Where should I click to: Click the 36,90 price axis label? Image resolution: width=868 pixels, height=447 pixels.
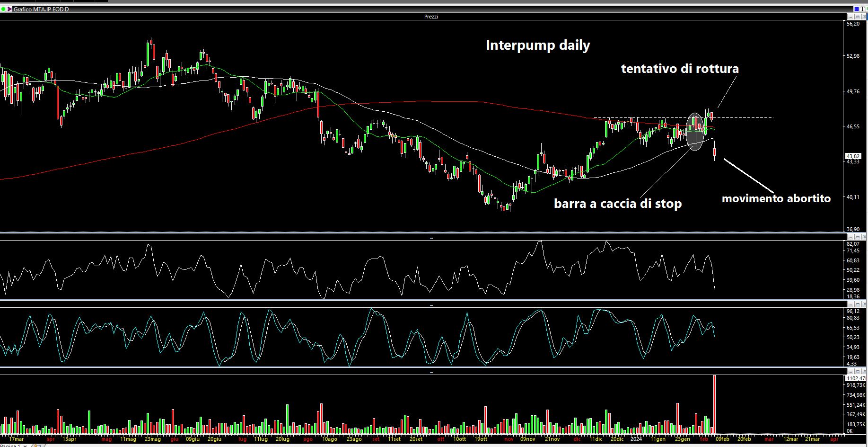[x=853, y=229]
